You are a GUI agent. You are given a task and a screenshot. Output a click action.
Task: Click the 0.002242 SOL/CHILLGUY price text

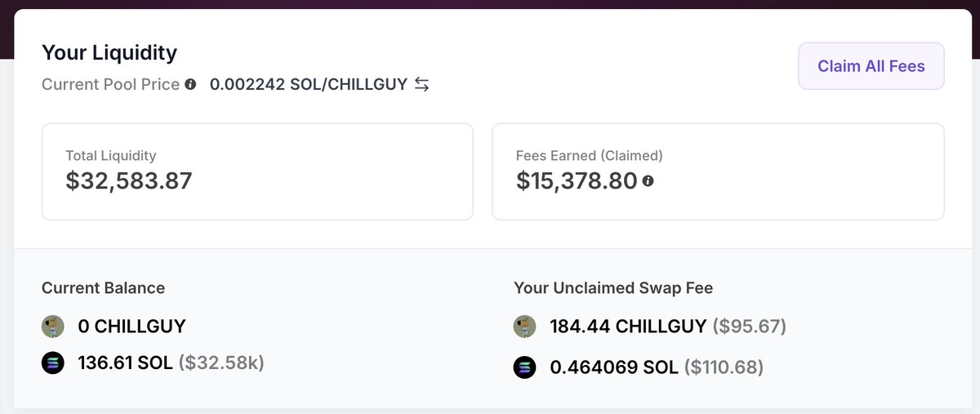[308, 84]
